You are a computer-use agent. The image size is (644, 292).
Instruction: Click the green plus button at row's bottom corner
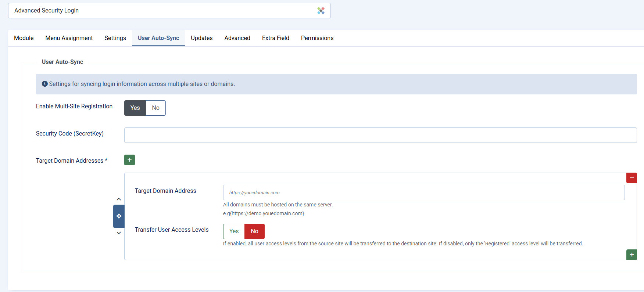(632, 255)
